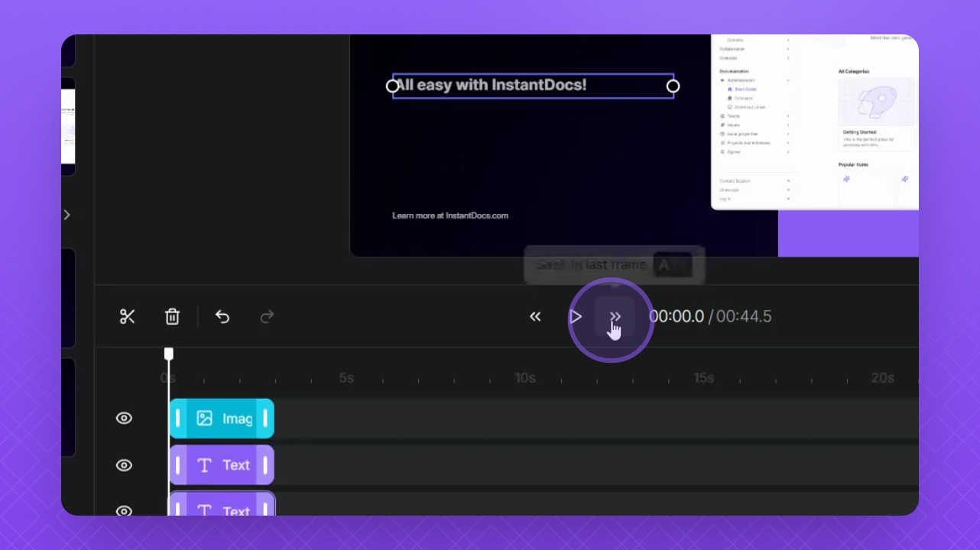This screenshot has width=980, height=550.
Task: Open the Getting Started category card
Action: pos(876,113)
